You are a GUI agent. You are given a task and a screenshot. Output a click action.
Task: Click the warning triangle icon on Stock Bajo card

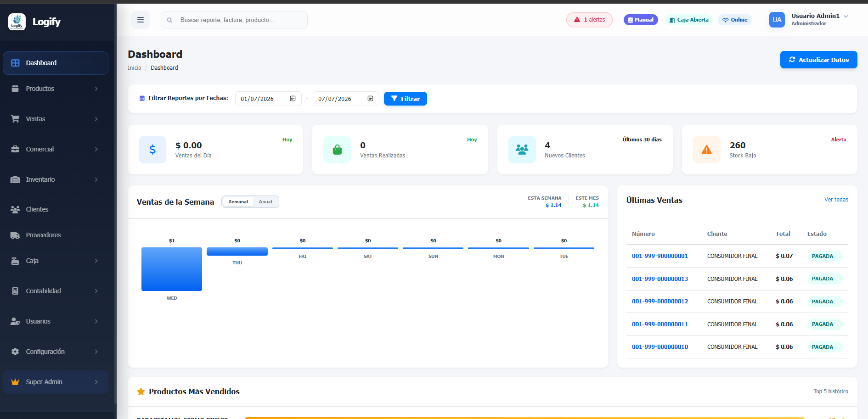tap(707, 150)
